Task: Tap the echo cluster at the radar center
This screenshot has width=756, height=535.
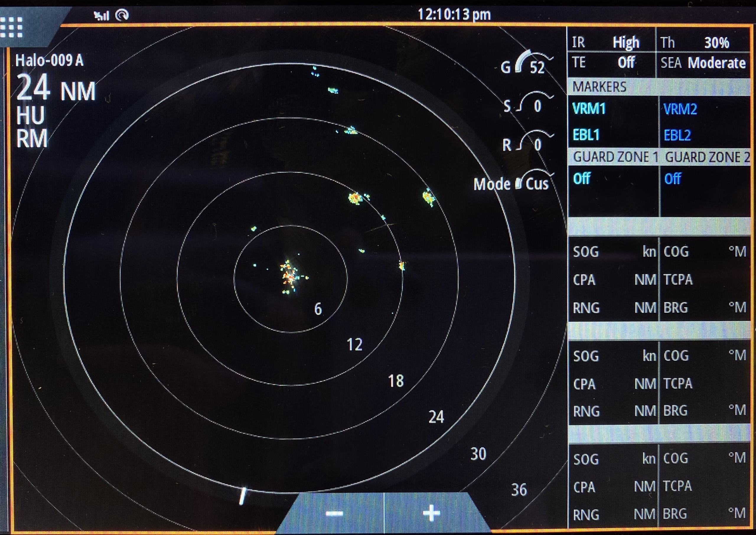Action: [290, 277]
